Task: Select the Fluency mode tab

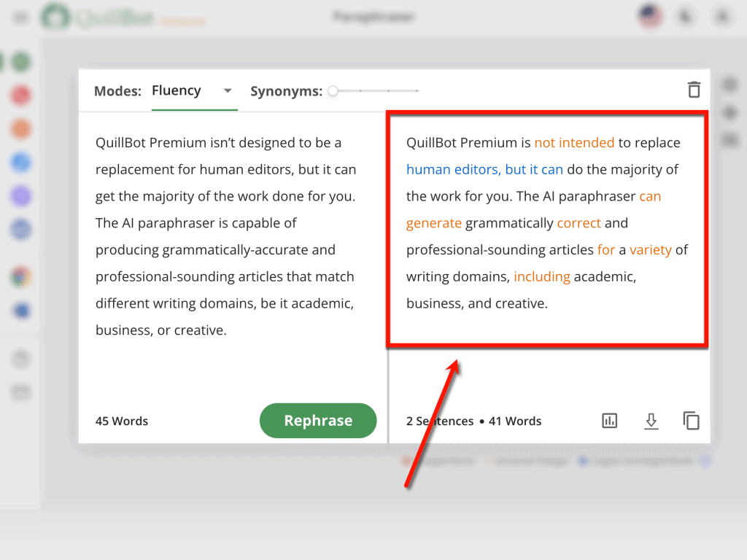Action: (x=177, y=90)
